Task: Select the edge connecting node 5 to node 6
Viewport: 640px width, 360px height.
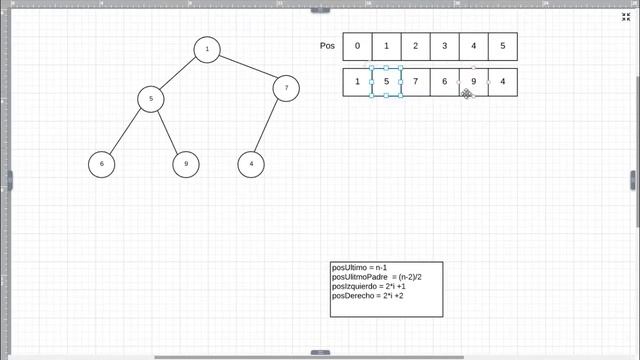Action: tap(125, 132)
